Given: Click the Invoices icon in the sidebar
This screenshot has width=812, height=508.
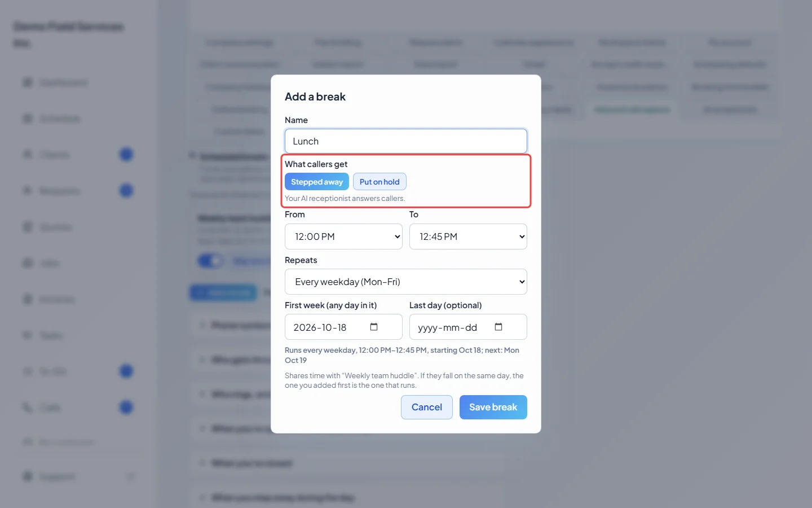Looking at the screenshot, I should pyautogui.click(x=27, y=299).
